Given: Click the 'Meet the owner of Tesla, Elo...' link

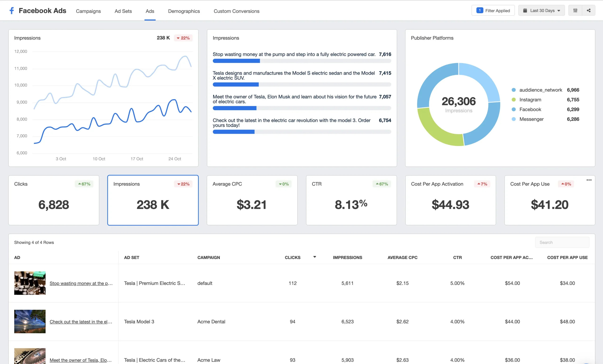Looking at the screenshot, I should click(81, 360).
